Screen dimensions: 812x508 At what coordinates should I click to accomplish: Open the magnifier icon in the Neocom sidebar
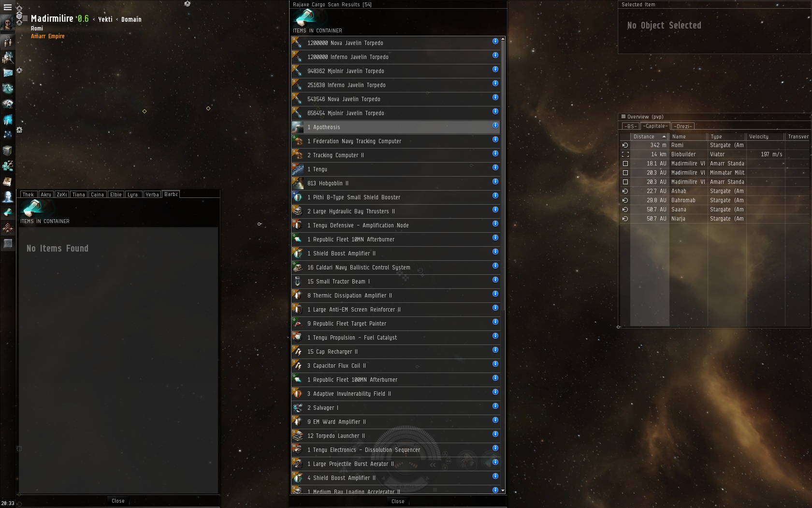tap(8, 58)
